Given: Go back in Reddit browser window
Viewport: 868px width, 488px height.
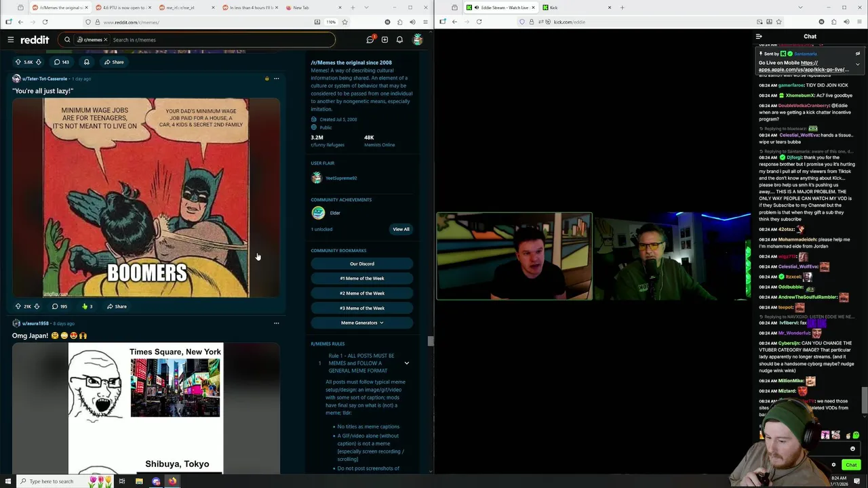Looking at the screenshot, I should coord(20,22).
